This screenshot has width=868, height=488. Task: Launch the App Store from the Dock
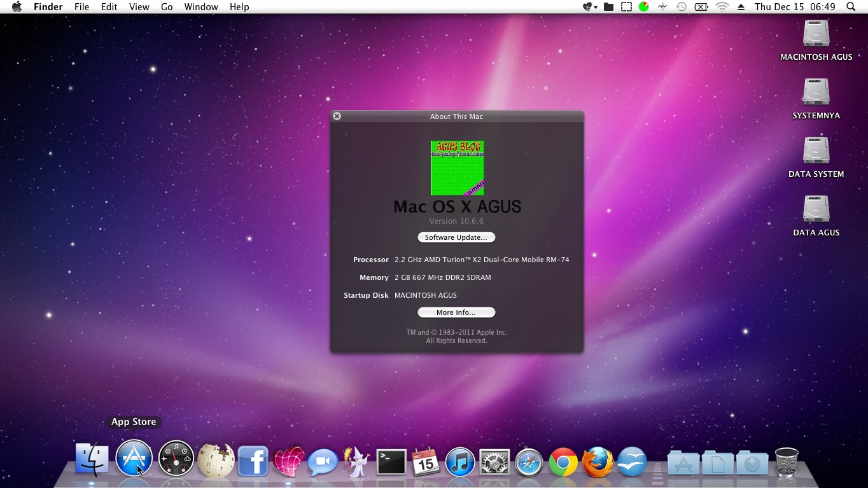pyautogui.click(x=134, y=458)
